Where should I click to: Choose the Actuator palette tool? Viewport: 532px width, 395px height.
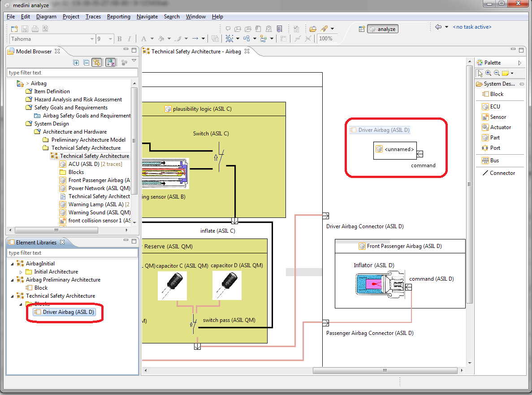pyautogui.click(x=500, y=127)
